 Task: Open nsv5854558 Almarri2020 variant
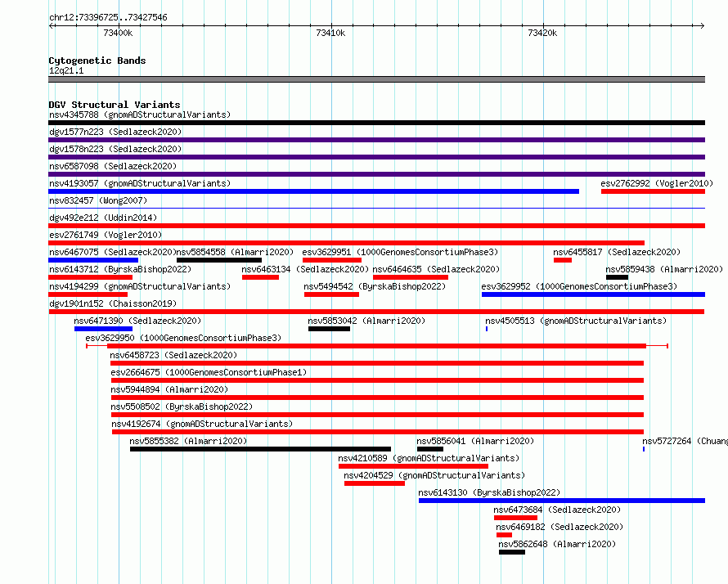point(219,260)
